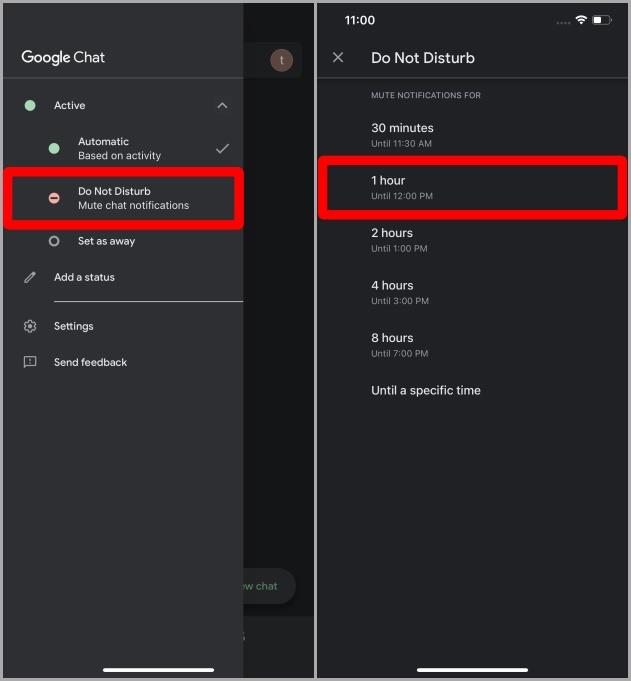
Task: Tap home indicator bar on left screen
Action: [x=159, y=670]
